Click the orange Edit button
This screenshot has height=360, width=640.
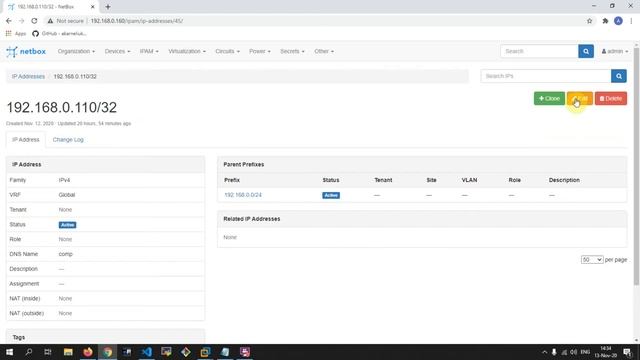coord(580,98)
